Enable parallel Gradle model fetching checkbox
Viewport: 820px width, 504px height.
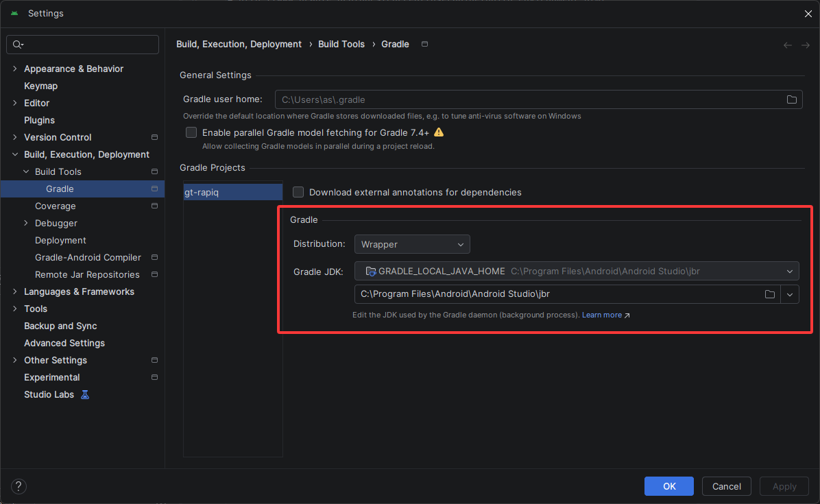coord(191,132)
